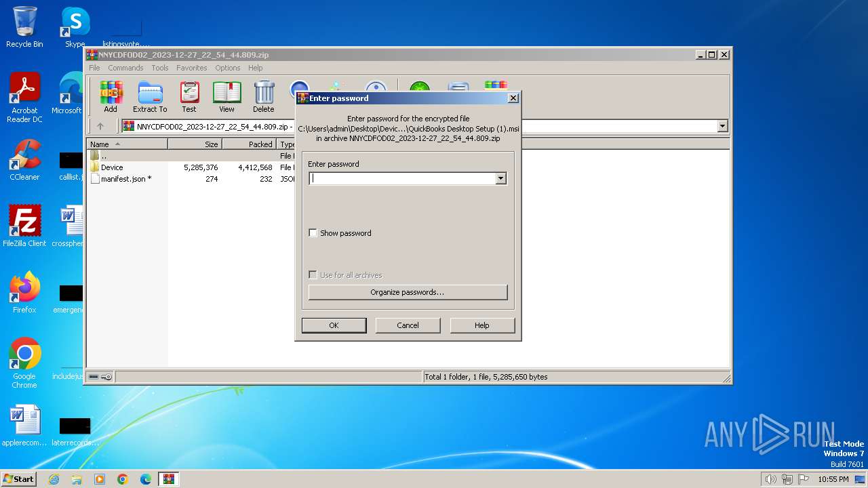Image resolution: width=868 pixels, height=488 pixels.
Task: Click the 5,285,376 size value for Device
Action: 201,167
